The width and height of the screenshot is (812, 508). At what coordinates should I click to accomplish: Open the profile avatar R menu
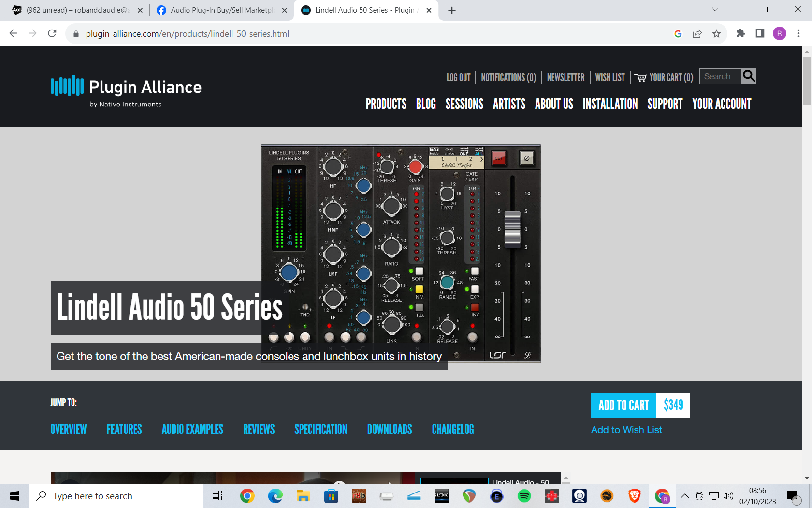(779, 33)
